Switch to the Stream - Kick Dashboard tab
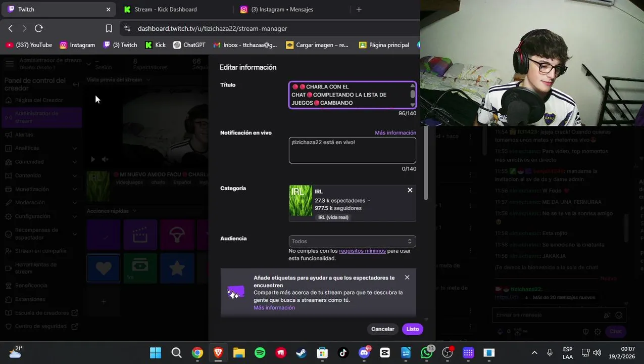The image size is (644, 364). [171, 9]
